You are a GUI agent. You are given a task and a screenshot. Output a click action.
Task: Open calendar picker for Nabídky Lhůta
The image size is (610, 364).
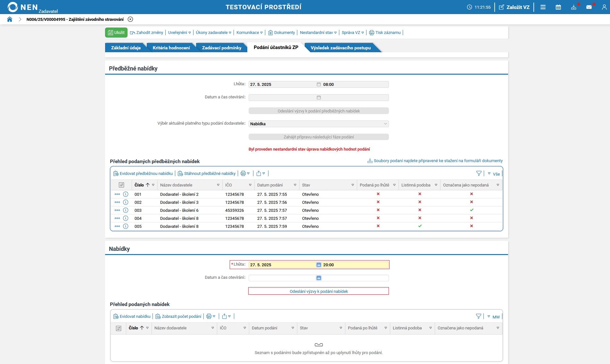(319, 265)
